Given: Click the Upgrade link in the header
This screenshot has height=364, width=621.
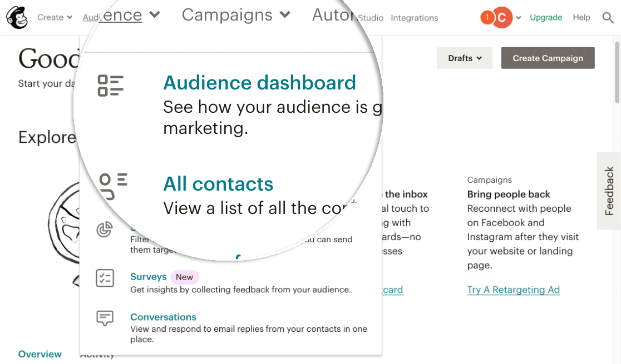Looking at the screenshot, I should click(x=545, y=17).
